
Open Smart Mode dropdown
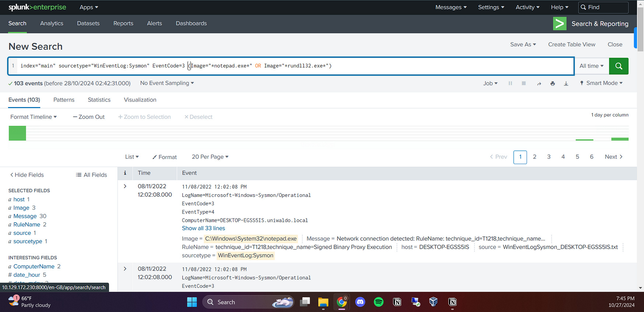coord(601,83)
